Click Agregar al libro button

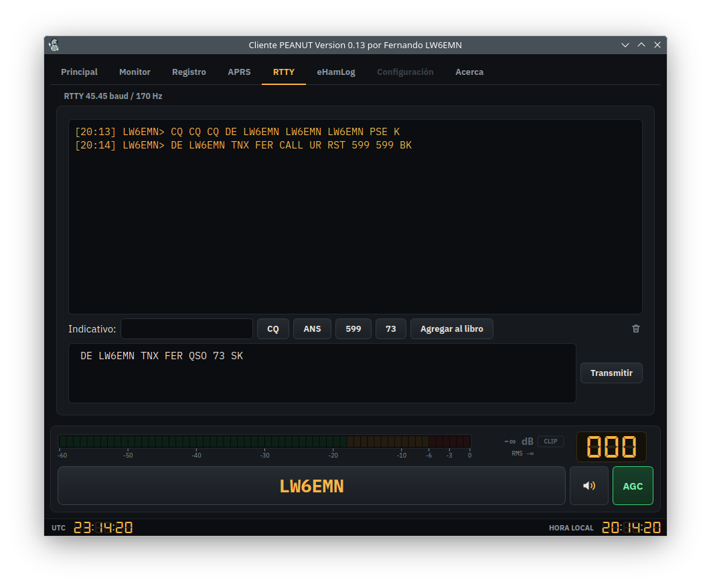click(452, 329)
